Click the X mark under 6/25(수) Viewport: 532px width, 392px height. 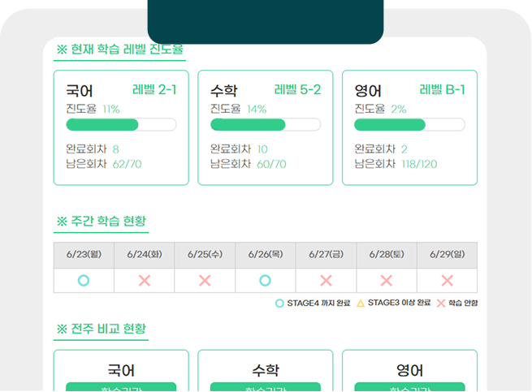(205, 281)
